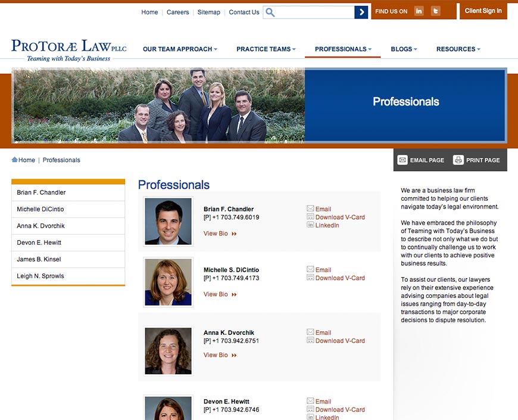This screenshot has width=518, height=420.
Task: Click the email envelope icon for Devon E. Hewitt
Action: [310, 401]
